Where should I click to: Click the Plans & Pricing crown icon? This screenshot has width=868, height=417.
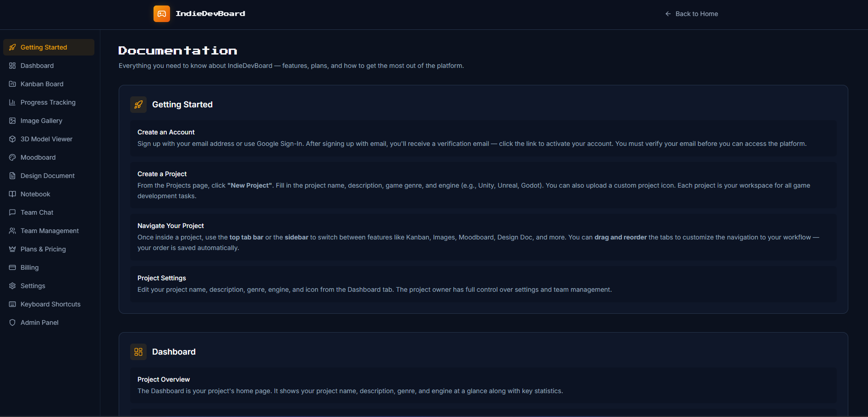click(12, 249)
